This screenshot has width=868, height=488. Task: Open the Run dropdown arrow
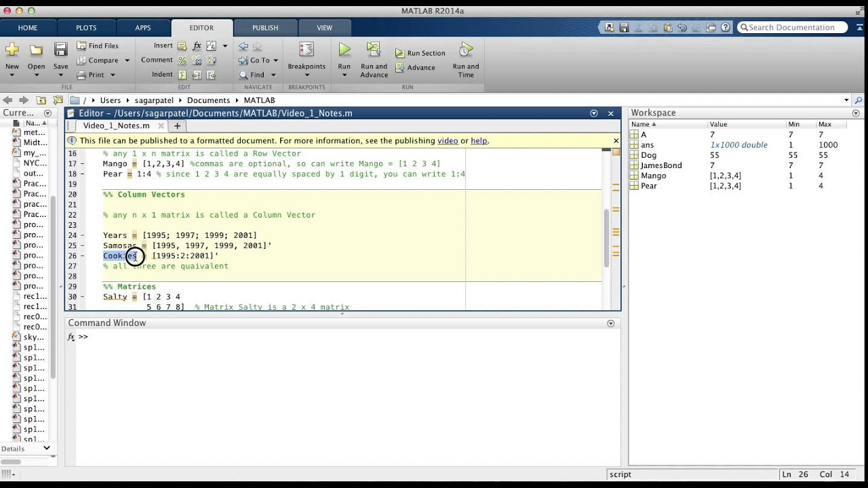pos(344,75)
